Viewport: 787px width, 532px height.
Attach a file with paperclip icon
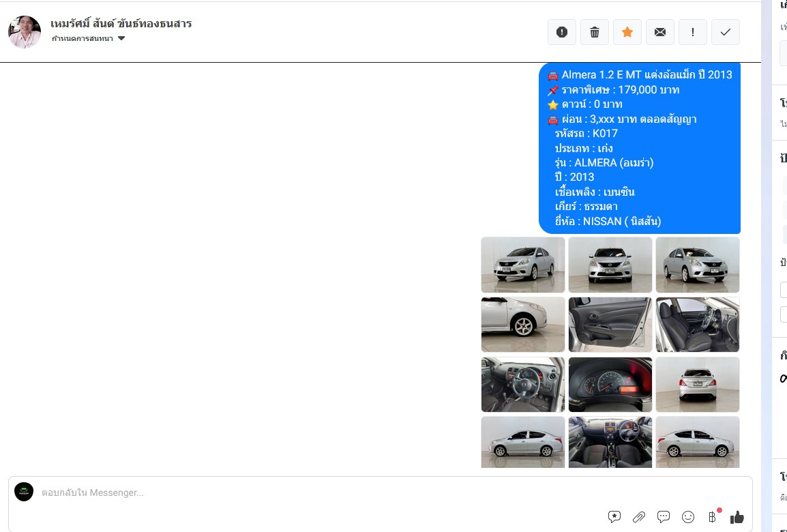[x=639, y=516]
